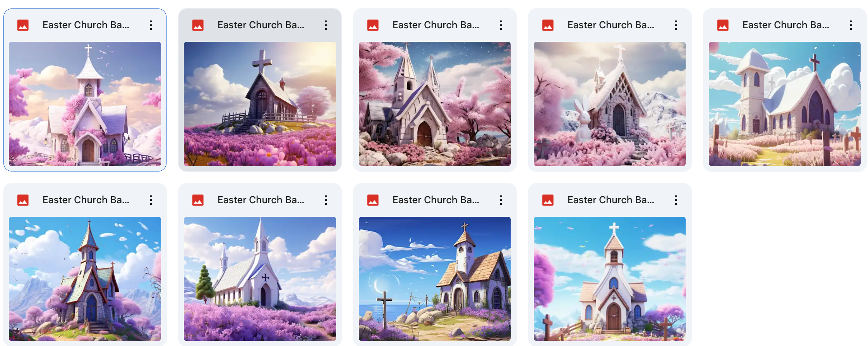Open more options for white chapel lavender field file

[x=326, y=200]
